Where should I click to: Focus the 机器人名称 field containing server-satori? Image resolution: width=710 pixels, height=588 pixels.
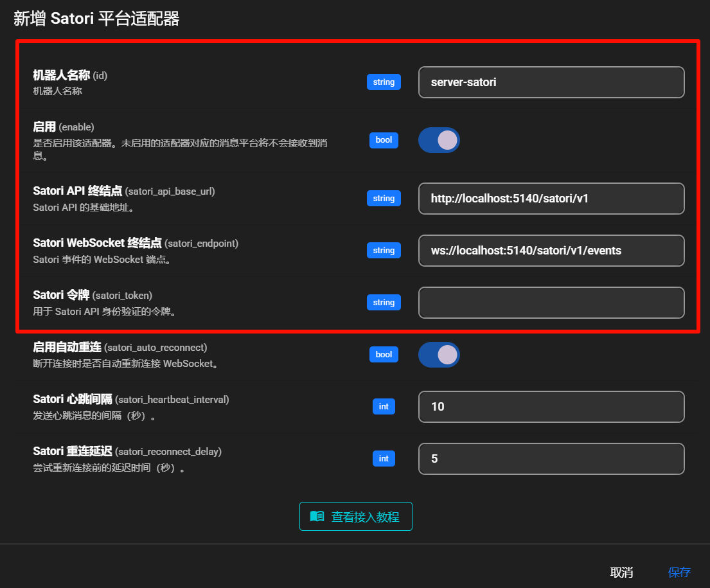pos(551,82)
